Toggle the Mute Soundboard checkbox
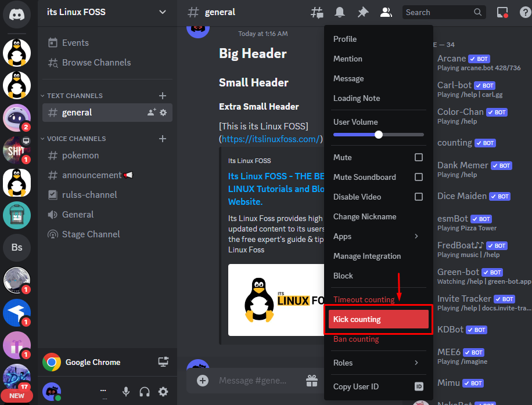This screenshot has height=405, width=532. click(419, 177)
